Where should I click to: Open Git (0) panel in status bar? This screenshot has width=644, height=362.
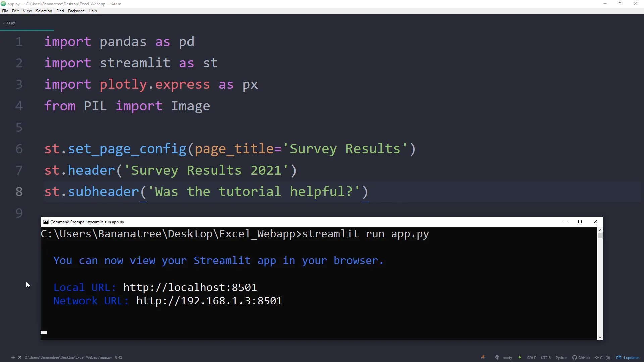pyautogui.click(x=602, y=358)
